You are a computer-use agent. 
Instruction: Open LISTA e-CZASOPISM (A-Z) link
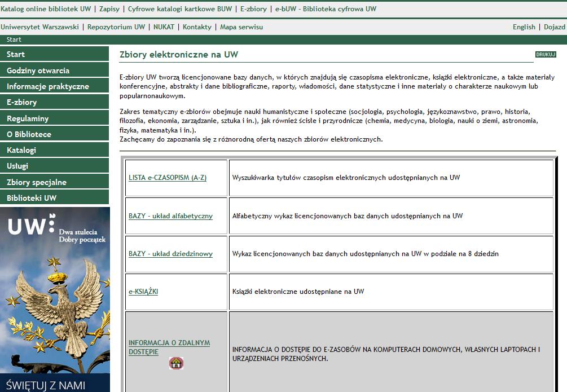click(x=168, y=178)
